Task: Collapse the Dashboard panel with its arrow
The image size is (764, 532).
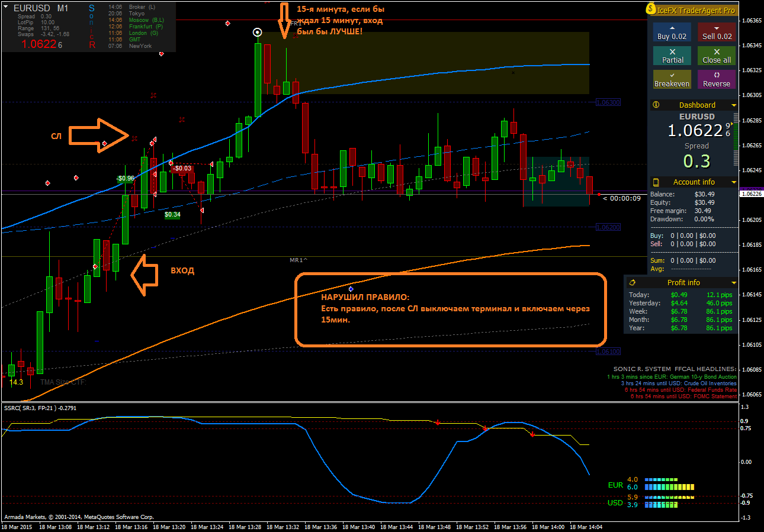Action: pyautogui.click(x=734, y=105)
